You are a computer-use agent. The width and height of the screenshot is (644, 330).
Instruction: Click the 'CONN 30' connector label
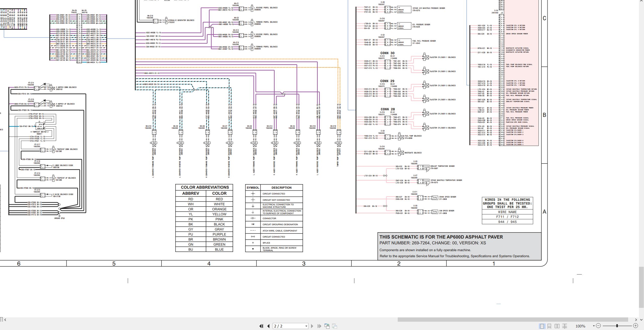[x=387, y=53]
